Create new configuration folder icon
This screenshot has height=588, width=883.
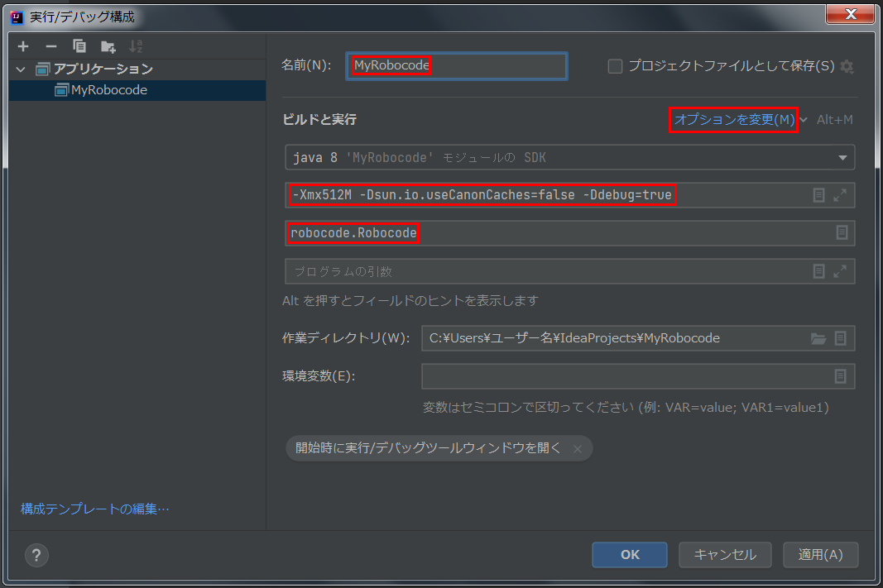click(x=108, y=46)
